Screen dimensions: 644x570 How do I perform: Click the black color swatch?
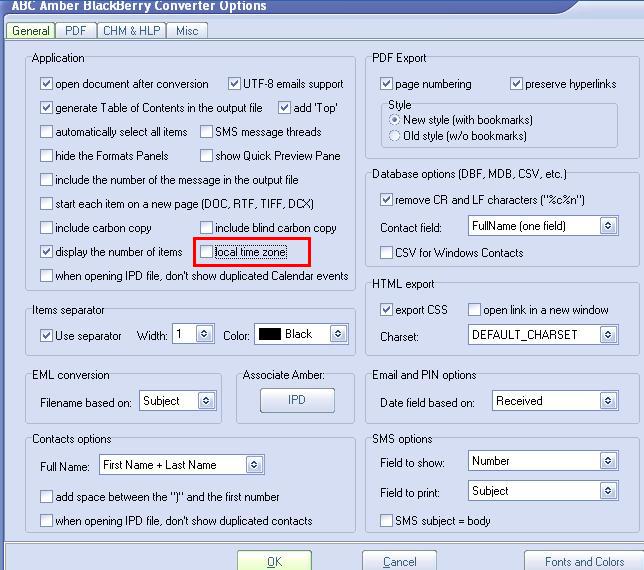[270, 334]
